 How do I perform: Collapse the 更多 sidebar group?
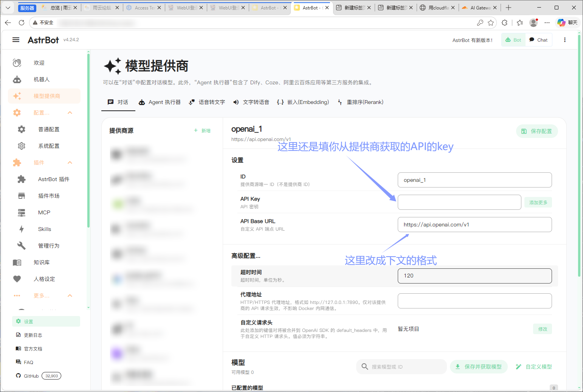[x=44, y=296]
